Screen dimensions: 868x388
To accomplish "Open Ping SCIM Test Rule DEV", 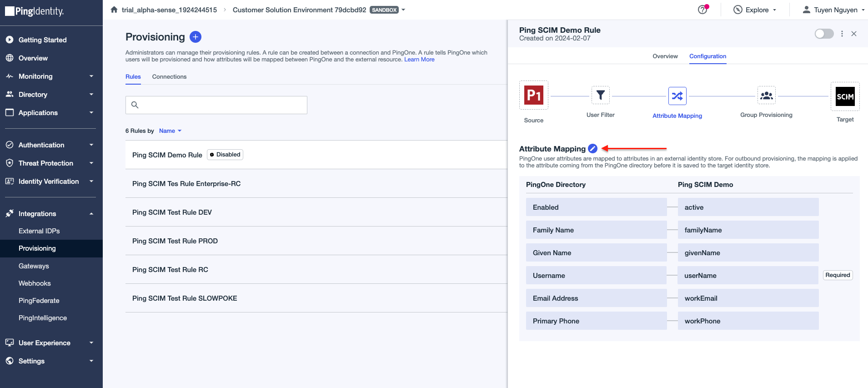I will coord(316,212).
